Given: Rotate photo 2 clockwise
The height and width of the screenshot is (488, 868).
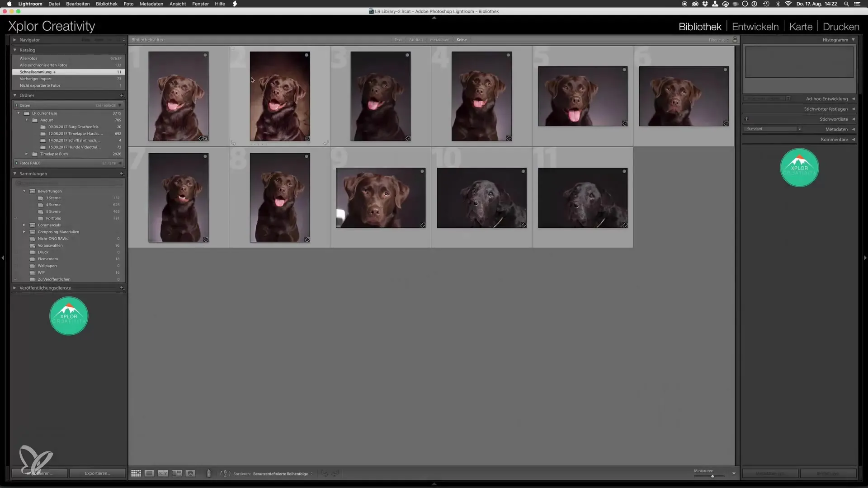Looking at the screenshot, I should [x=325, y=143].
